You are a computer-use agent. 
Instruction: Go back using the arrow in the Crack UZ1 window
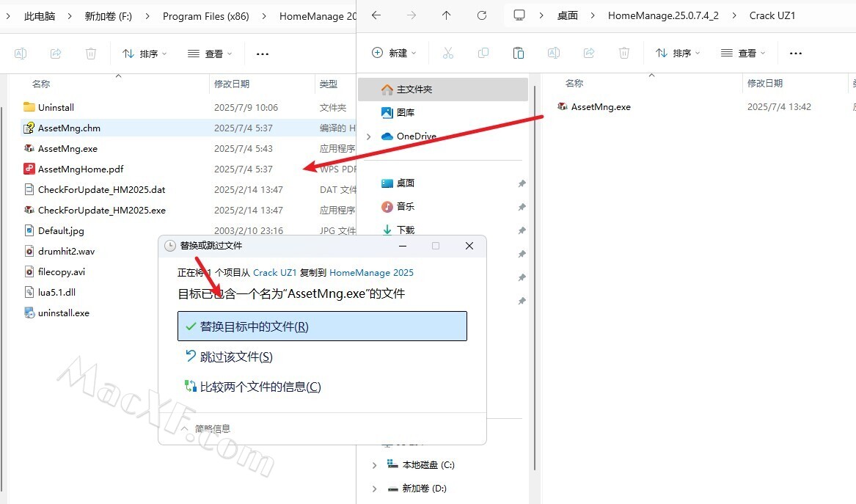[376, 15]
